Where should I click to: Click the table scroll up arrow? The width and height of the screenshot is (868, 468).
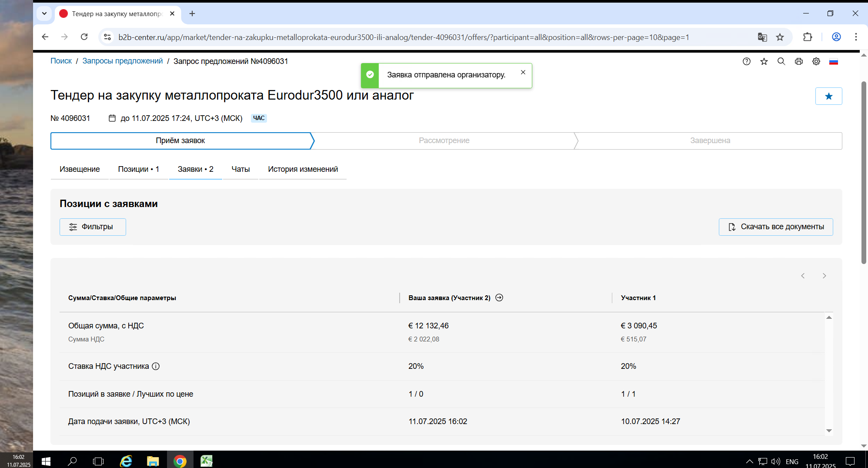pyautogui.click(x=829, y=318)
